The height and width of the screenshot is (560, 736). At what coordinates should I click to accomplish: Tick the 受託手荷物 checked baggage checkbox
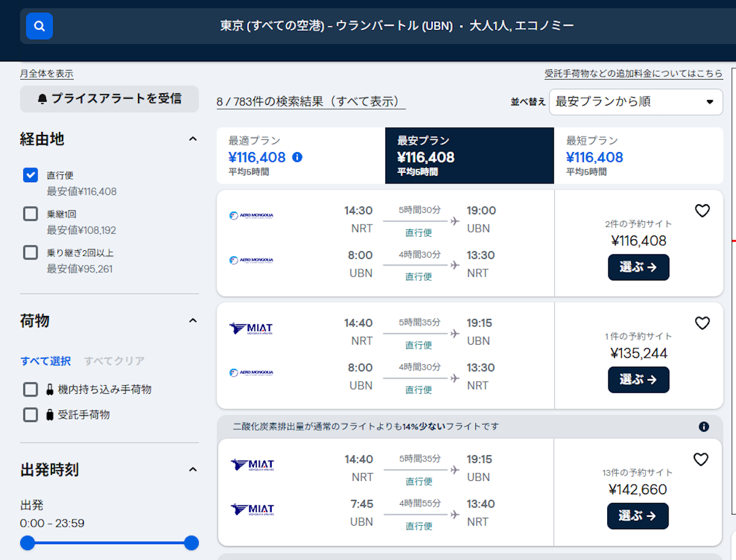(31, 415)
